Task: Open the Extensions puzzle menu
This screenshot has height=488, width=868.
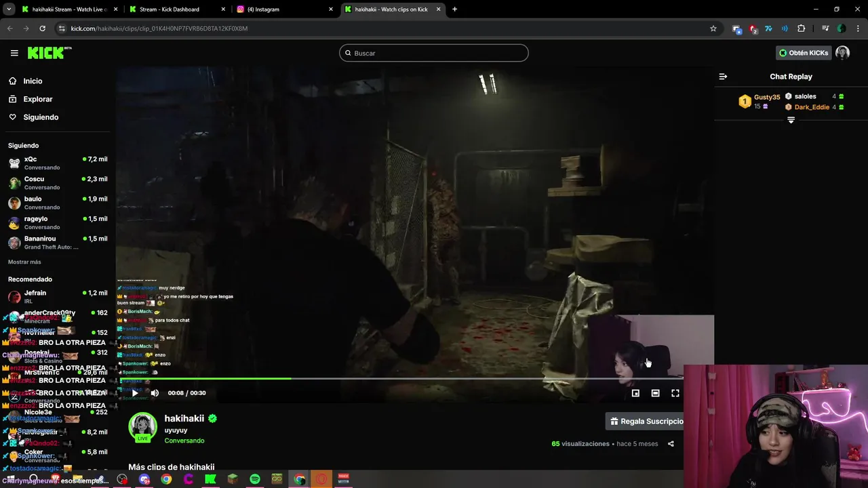Action: (x=802, y=28)
